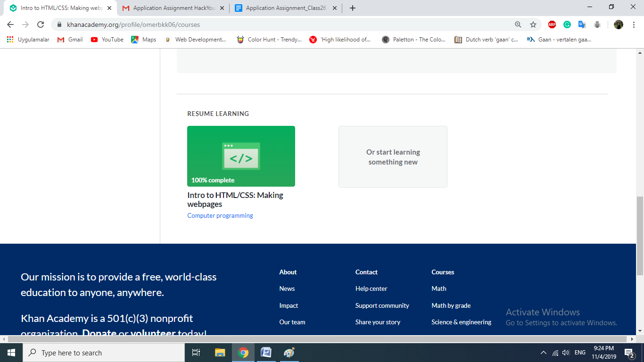Select the Intro to HTML/CSS tab
644x362 pixels.
tap(60, 8)
